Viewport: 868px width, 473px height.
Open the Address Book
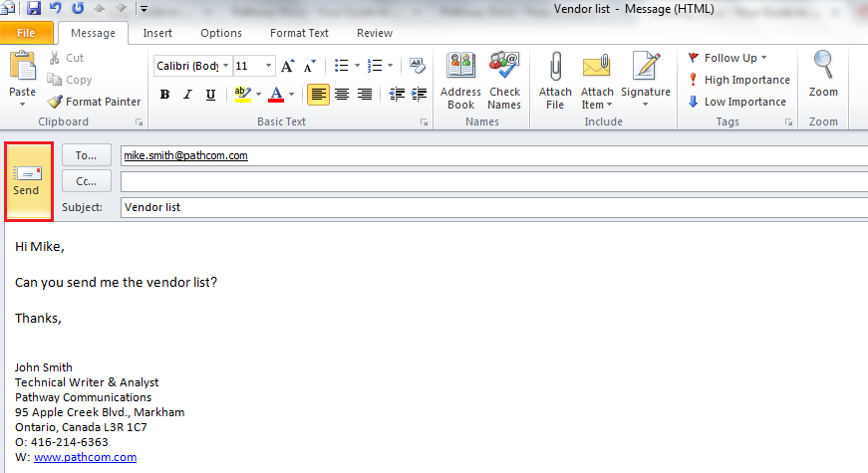coord(460,81)
